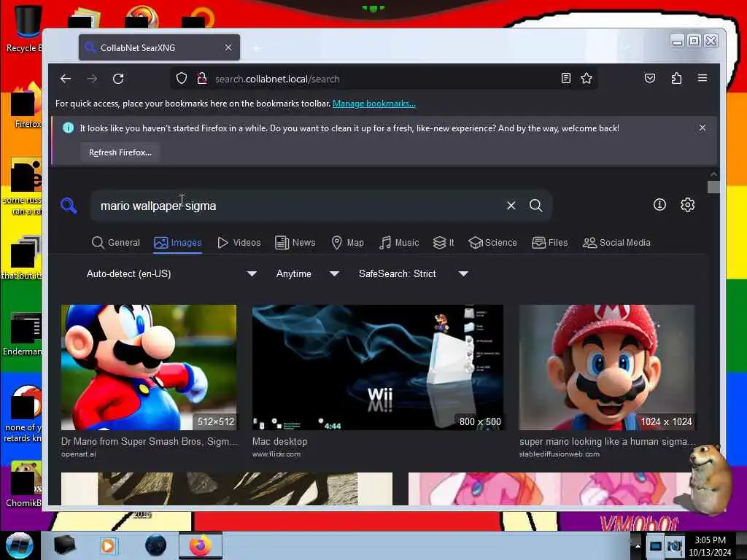Click the stablediffusionweb.com source text

coord(560,454)
